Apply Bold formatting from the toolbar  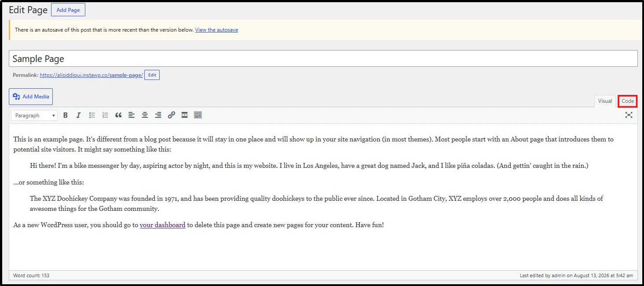66,115
